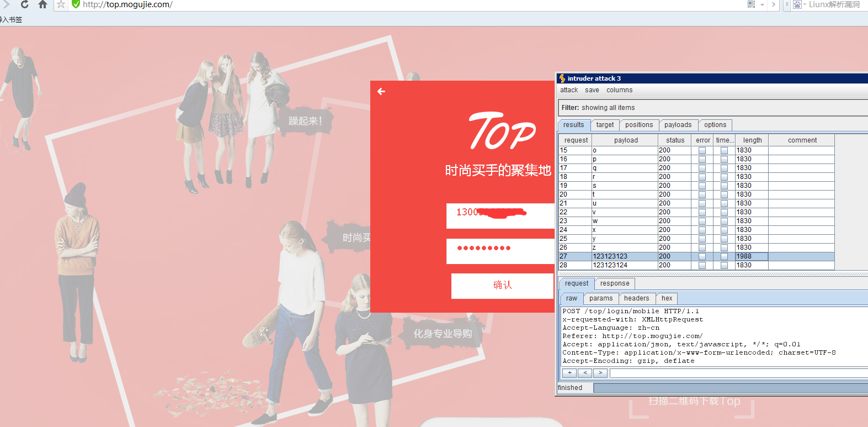Image resolution: width=868 pixels, height=427 pixels.
Task: Toggle error checkbox for request 18
Action: (702, 177)
